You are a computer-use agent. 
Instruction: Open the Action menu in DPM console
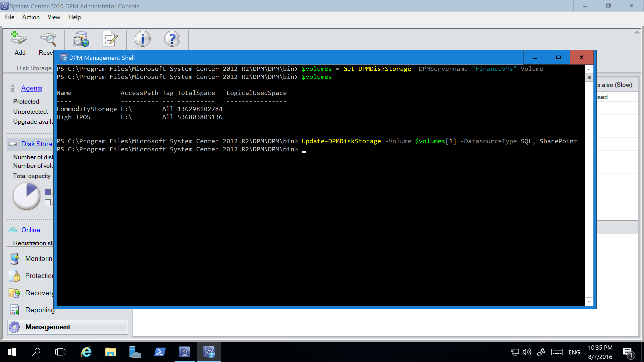pos(30,17)
